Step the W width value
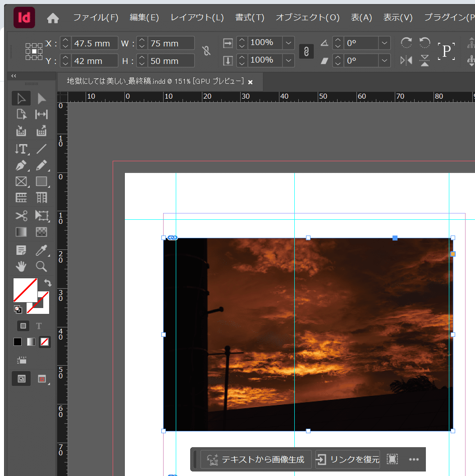 coord(142,43)
